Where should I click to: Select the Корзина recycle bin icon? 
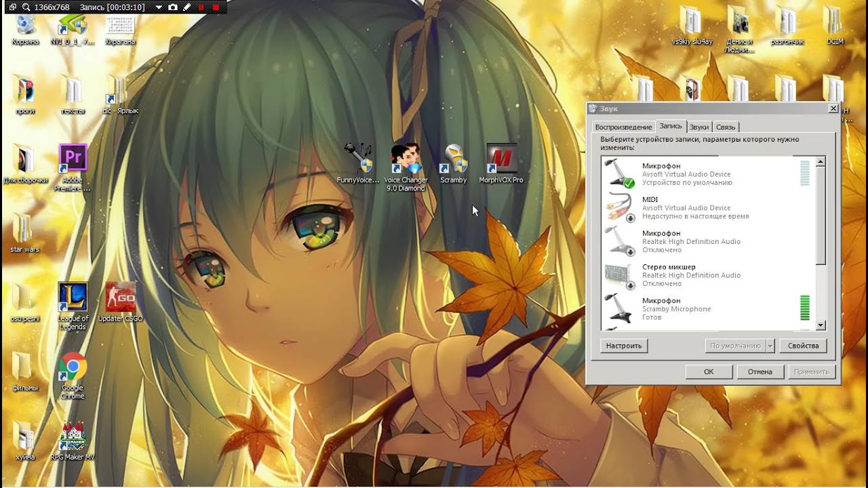25,28
